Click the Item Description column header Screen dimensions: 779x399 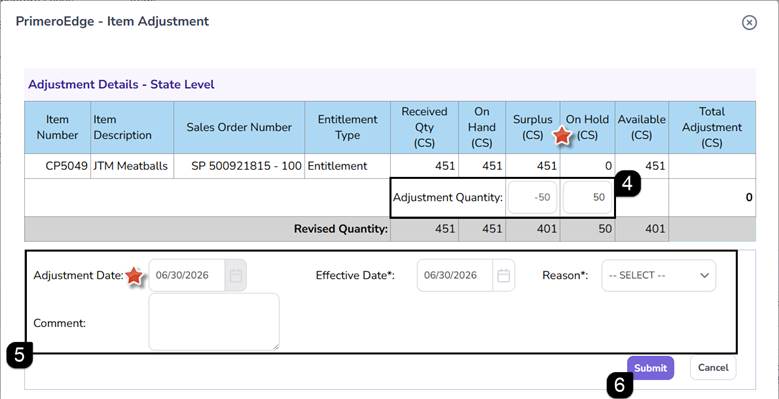pos(132,127)
